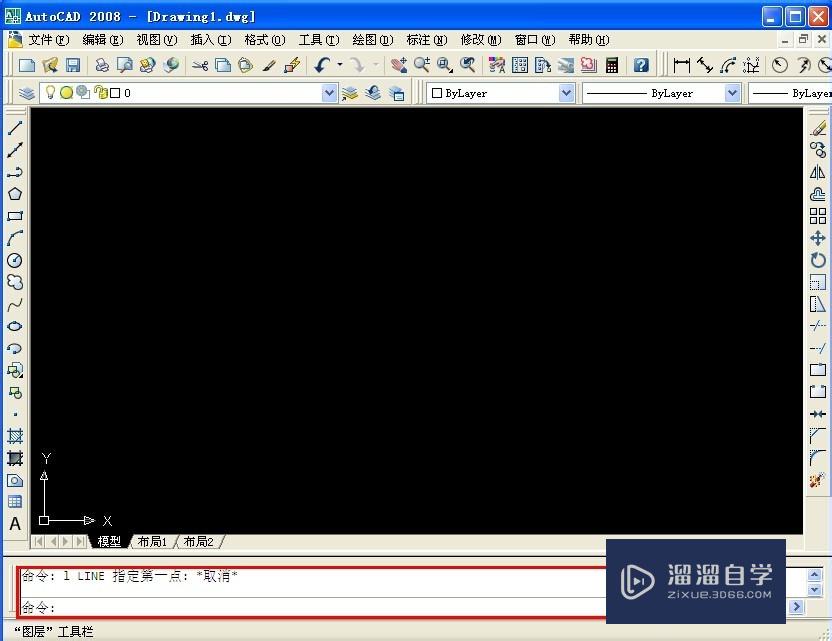Open the Hatch tool
Screen dimensions: 832x641
pos(13,438)
